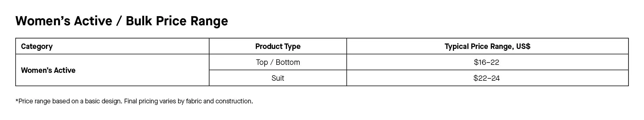Screen dimensions: 644x120
Task: Click "US$" in the price column header
Action: coord(523,46)
